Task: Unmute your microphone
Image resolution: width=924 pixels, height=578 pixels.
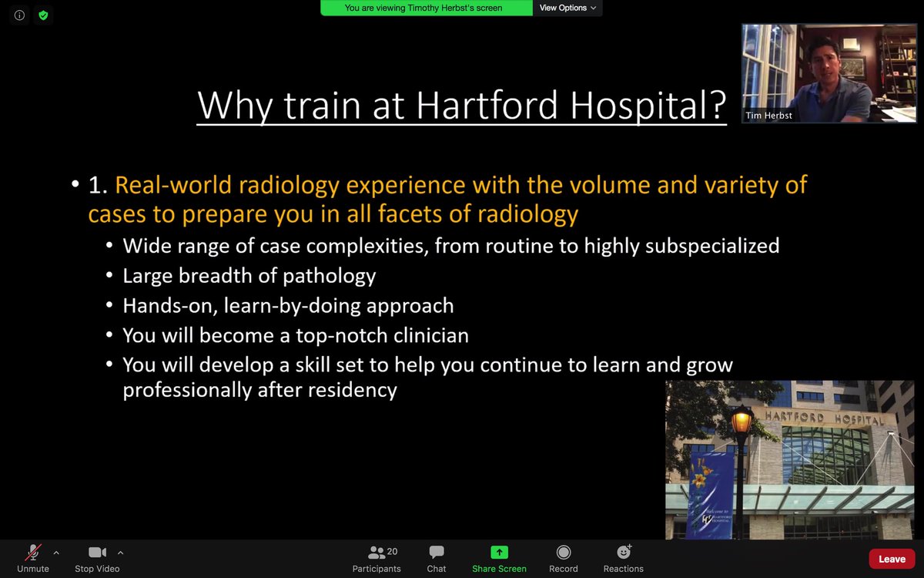Action: tap(32, 559)
